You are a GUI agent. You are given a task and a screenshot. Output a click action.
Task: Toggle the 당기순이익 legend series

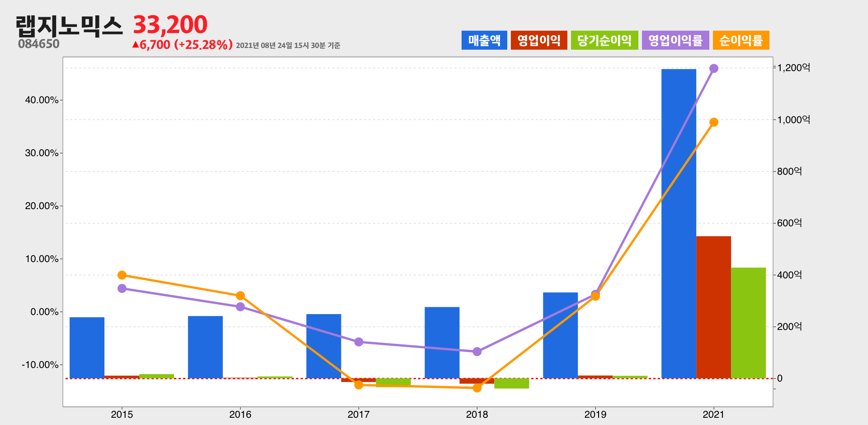pyautogui.click(x=604, y=40)
